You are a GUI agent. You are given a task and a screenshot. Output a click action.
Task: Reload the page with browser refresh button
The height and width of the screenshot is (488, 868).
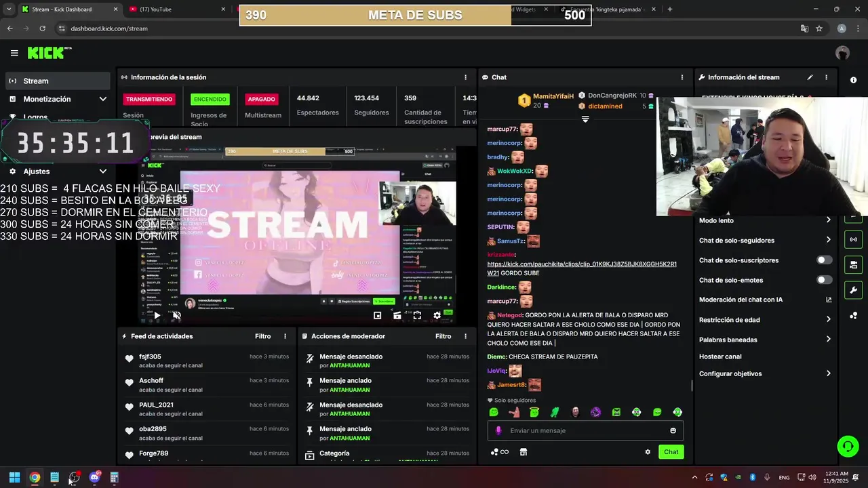point(42,28)
